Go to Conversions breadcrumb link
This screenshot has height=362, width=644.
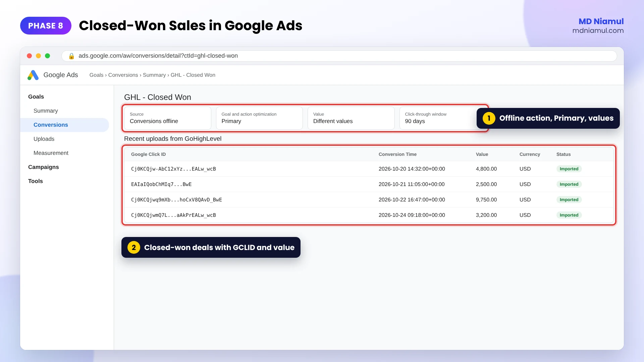[x=123, y=75]
